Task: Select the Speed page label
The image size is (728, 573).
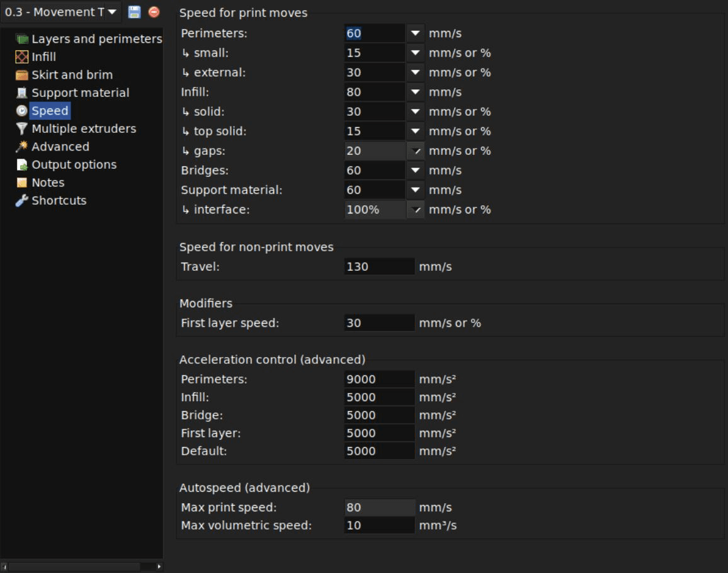Action: coord(50,111)
